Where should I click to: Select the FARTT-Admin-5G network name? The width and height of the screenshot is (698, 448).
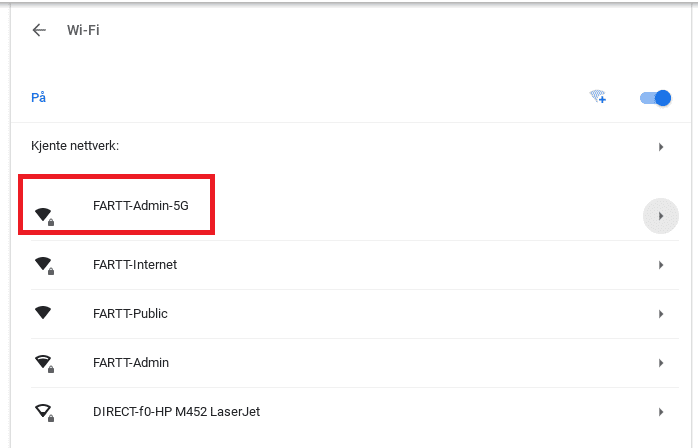click(141, 206)
